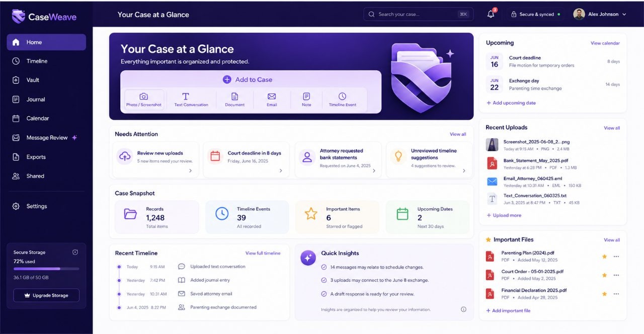
Task: Unstar Court Order - 05-01-2025.pdf
Action: (605, 275)
